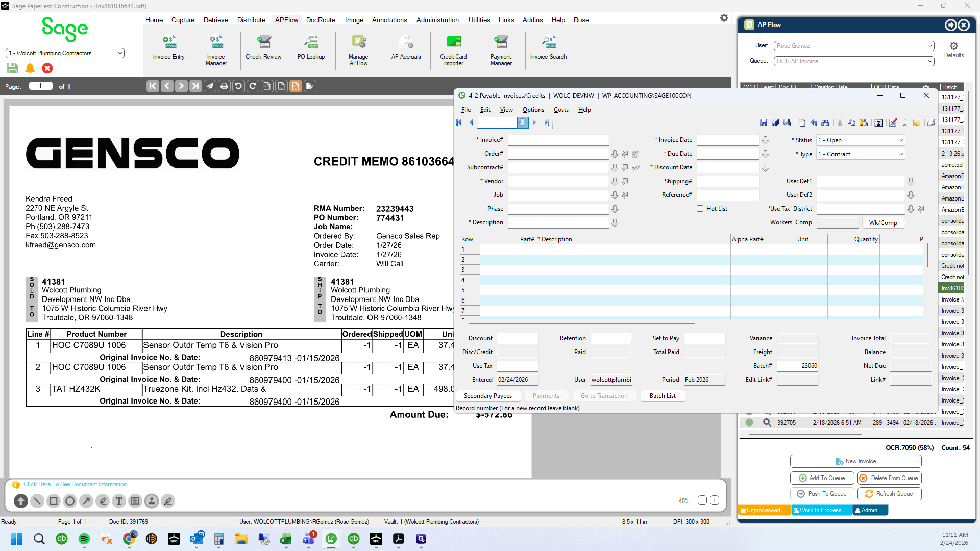
Task: Open the Type 1 - Contract dropdown
Action: (861, 154)
